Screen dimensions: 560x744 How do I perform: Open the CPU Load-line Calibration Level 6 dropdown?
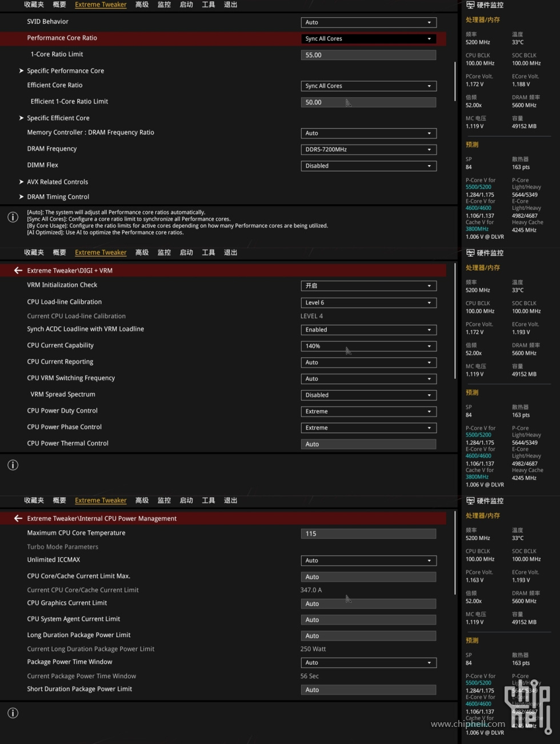pyautogui.click(x=369, y=303)
